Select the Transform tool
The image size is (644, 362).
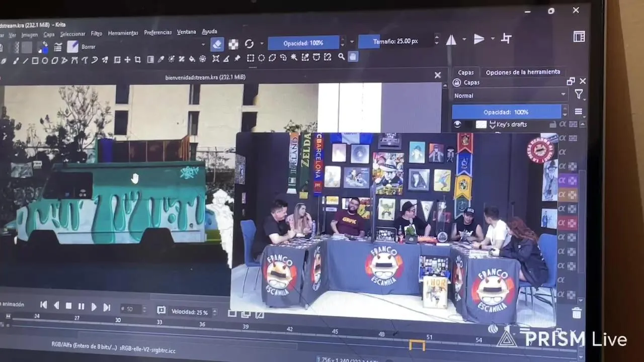click(117, 59)
